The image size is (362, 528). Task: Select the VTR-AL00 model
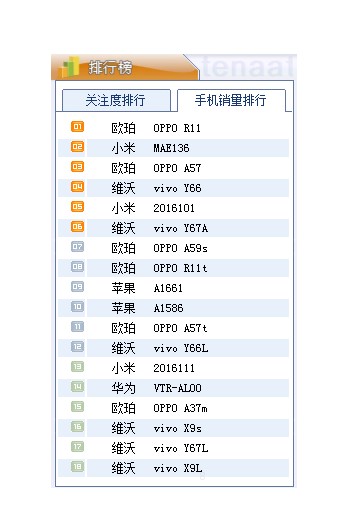pos(177,388)
